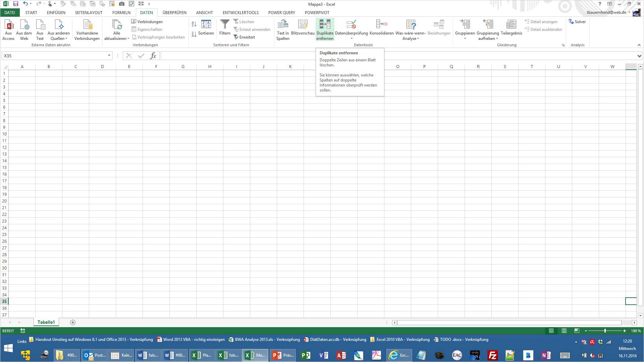The width and height of the screenshot is (644, 362).
Task: Open Gruppieren dropdown arrow
Action: [x=465, y=39]
